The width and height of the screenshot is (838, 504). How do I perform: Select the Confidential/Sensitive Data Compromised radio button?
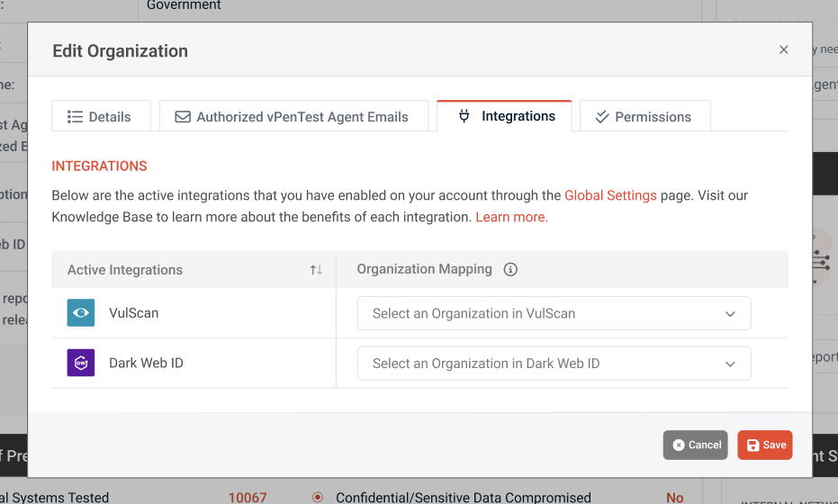pyautogui.click(x=318, y=497)
